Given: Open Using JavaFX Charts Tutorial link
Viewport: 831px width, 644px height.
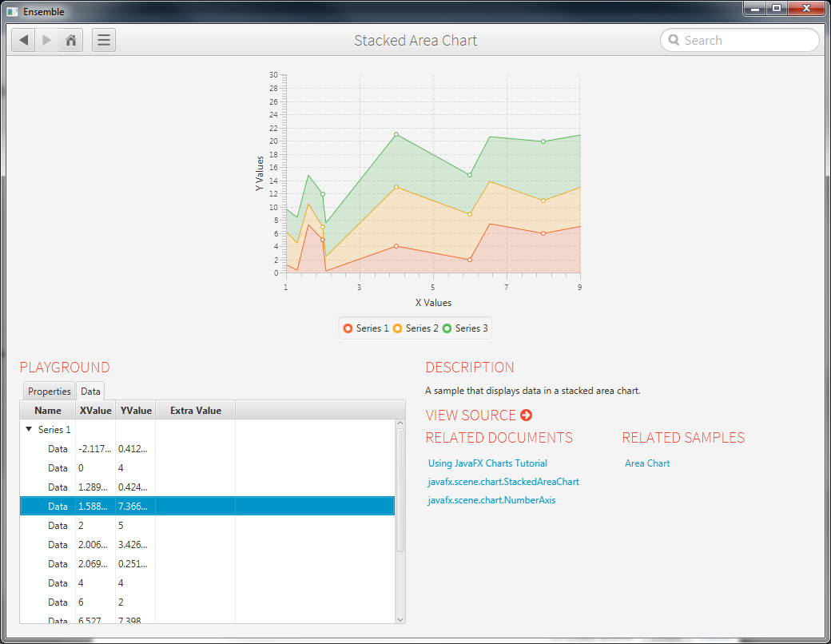Looking at the screenshot, I should [487, 463].
